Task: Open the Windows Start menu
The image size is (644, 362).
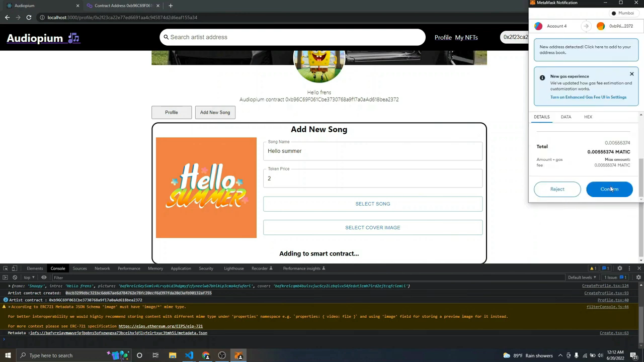Action: (x=8, y=355)
